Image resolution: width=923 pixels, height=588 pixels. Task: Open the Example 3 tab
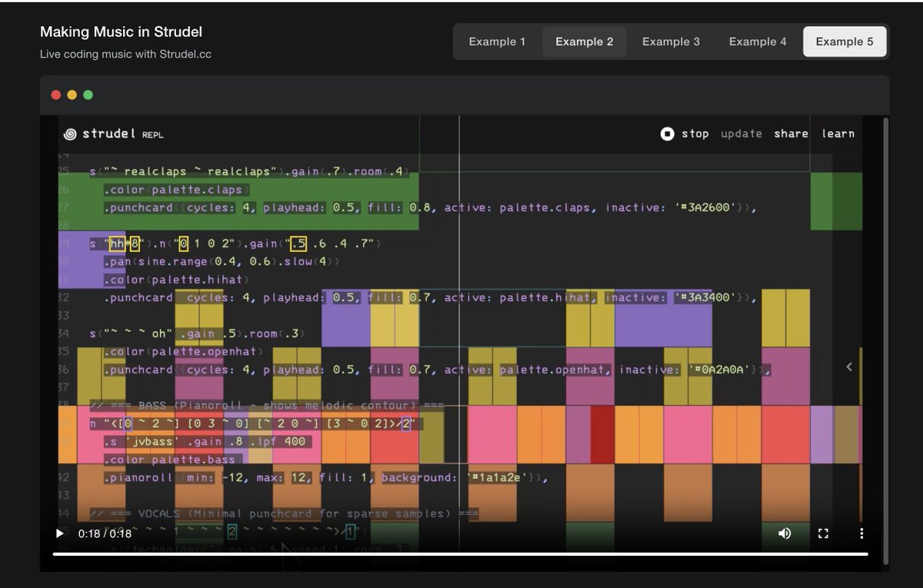pos(671,42)
